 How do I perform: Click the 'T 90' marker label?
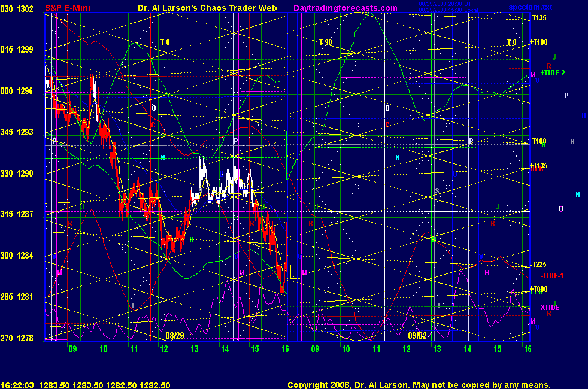point(326,42)
